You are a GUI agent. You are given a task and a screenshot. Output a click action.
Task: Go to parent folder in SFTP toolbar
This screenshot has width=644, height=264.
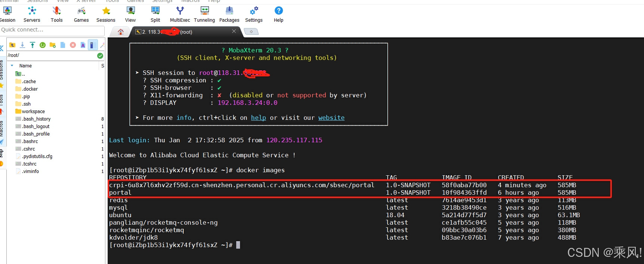pos(12,45)
